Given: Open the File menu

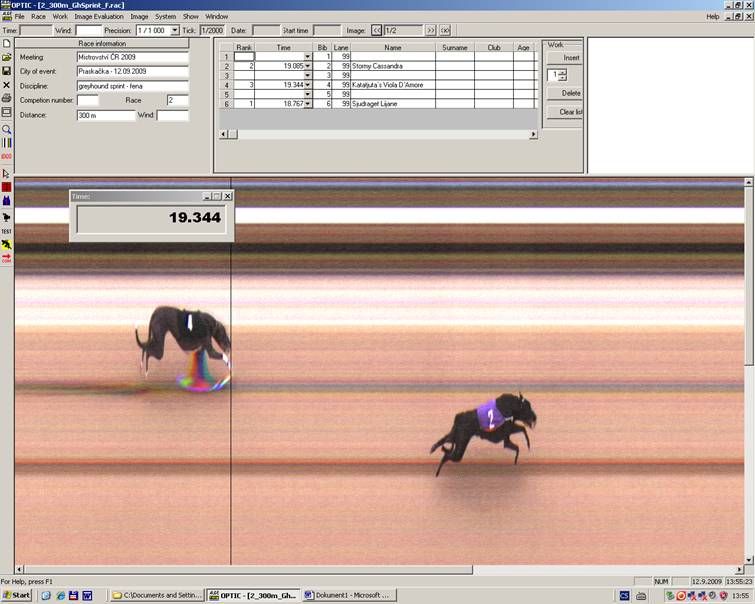Looking at the screenshot, I should click(x=20, y=16).
